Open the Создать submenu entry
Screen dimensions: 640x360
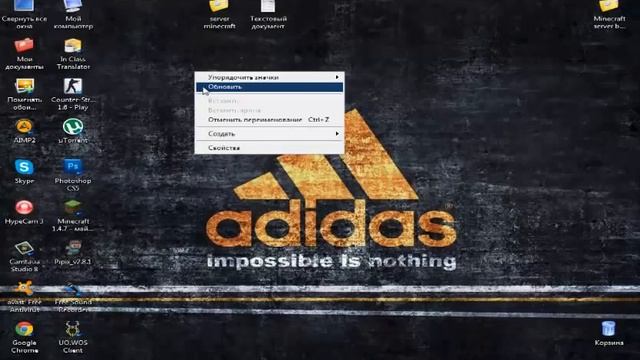point(269,133)
